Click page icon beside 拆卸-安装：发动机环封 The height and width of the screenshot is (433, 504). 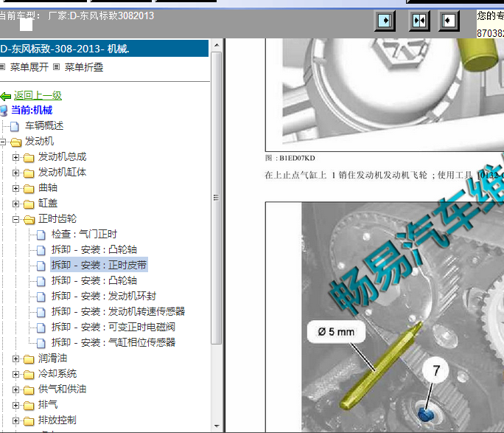[x=41, y=297]
